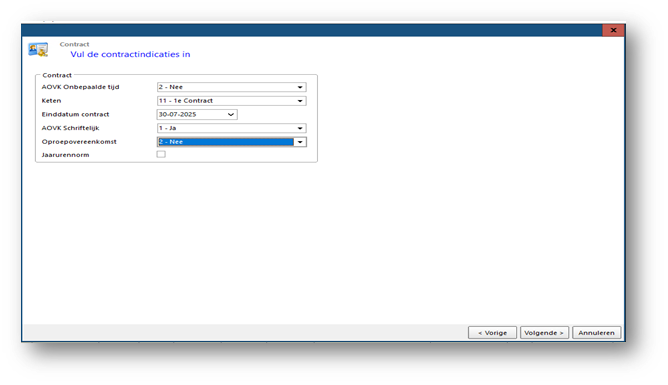Open the Einddatum contract date picker chevron
This screenshot has width=668, height=385.
point(230,115)
